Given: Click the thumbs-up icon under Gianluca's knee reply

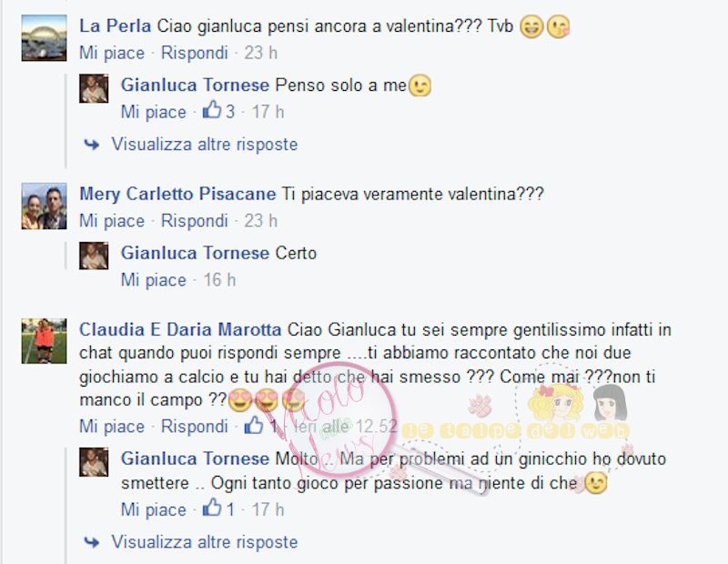Looking at the screenshot, I should 212,508.
